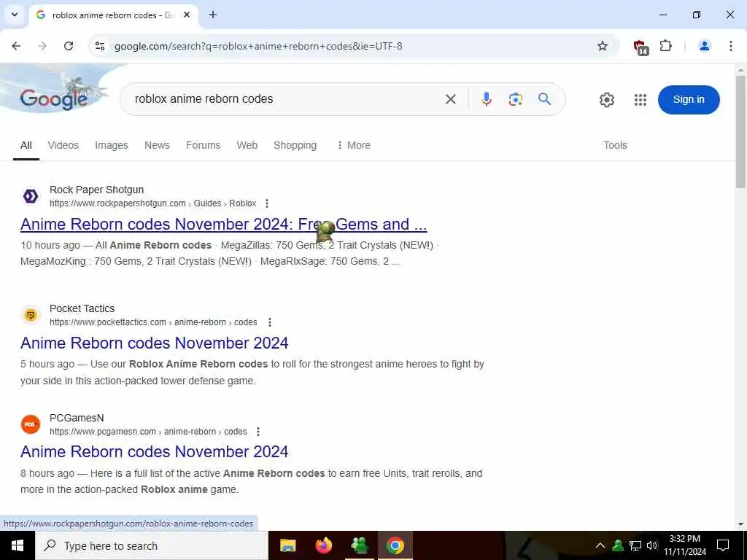Open the volume control in tray
Screen dimensions: 747x560
click(x=652, y=545)
